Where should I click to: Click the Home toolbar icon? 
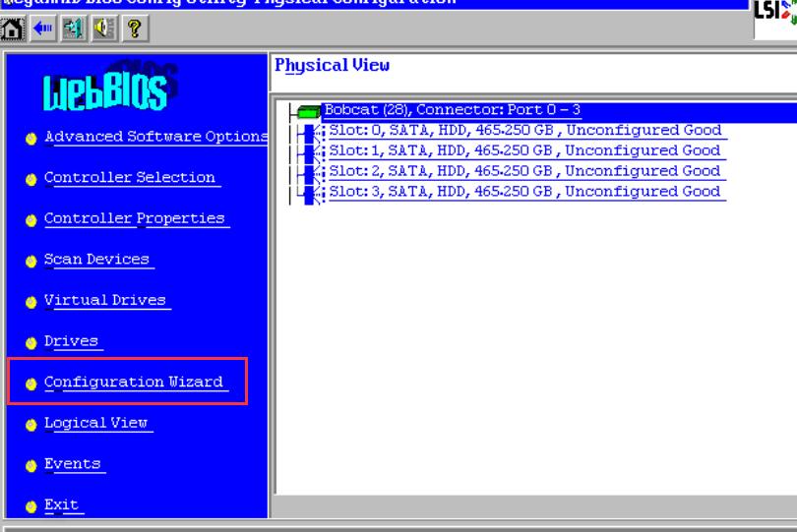coord(12,29)
